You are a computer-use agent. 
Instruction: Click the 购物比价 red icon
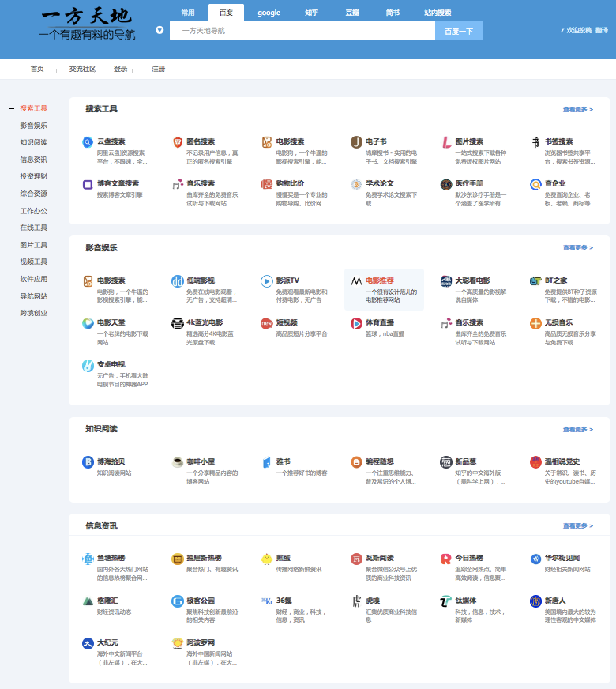[x=267, y=184]
